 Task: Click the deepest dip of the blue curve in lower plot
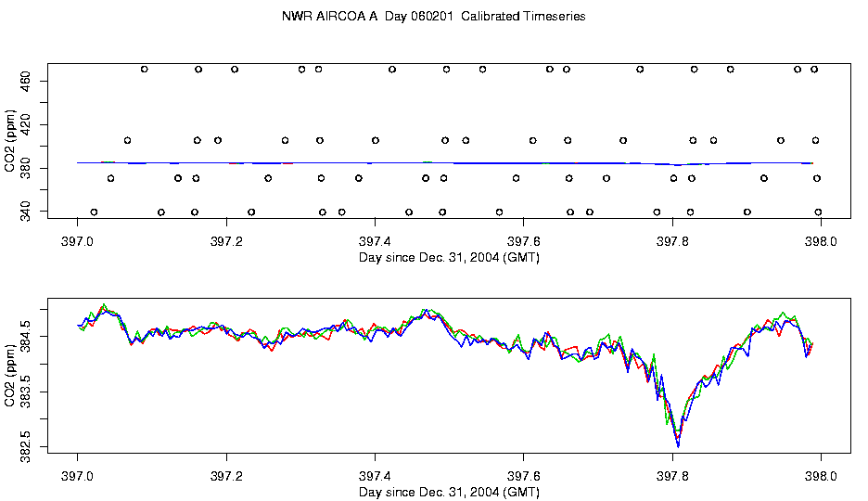click(678, 446)
